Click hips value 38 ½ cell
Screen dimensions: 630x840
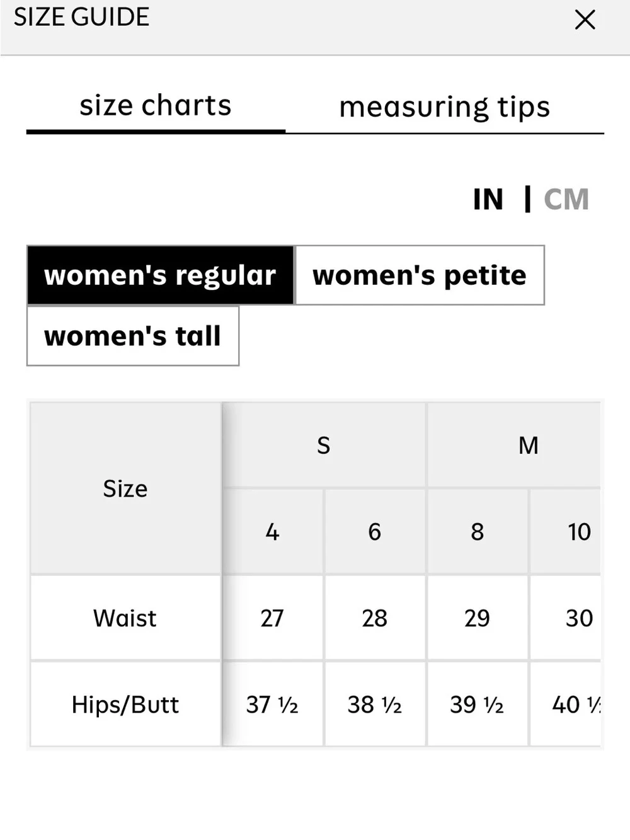pos(375,704)
